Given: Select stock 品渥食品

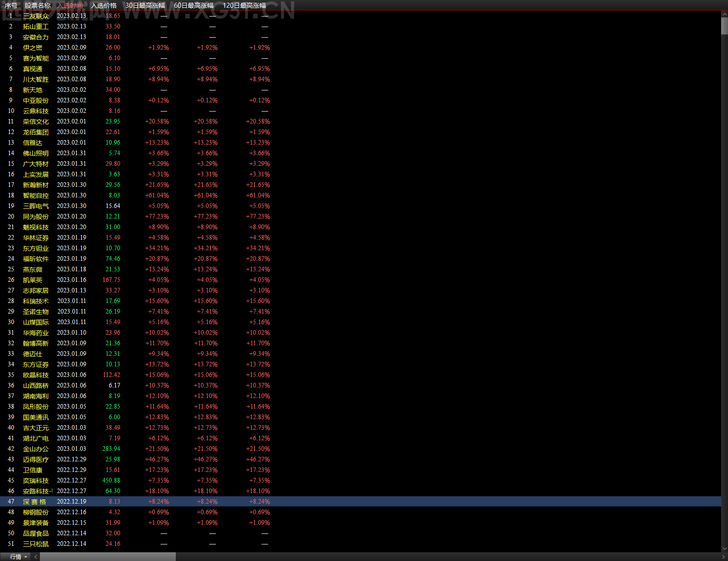Looking at the screenshot, I should point(36,533).
